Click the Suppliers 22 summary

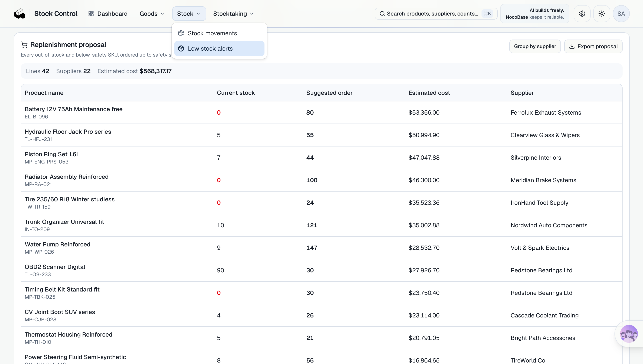coord(73,71)
